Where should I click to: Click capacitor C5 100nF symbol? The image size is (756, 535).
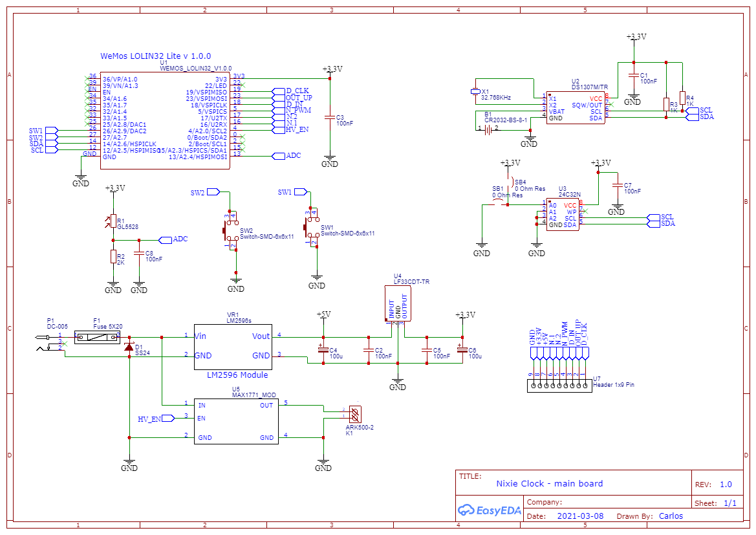tap(426, 350)
